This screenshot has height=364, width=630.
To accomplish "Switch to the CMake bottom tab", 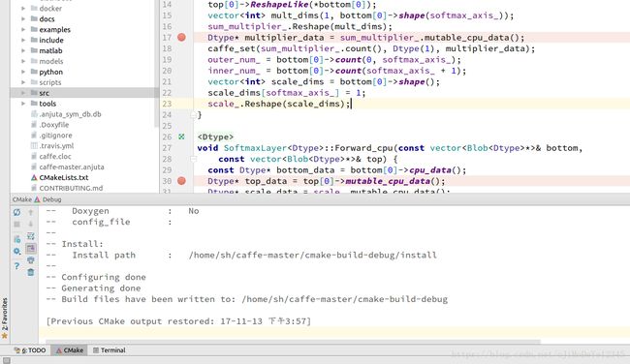I will (x=70, y=349).
